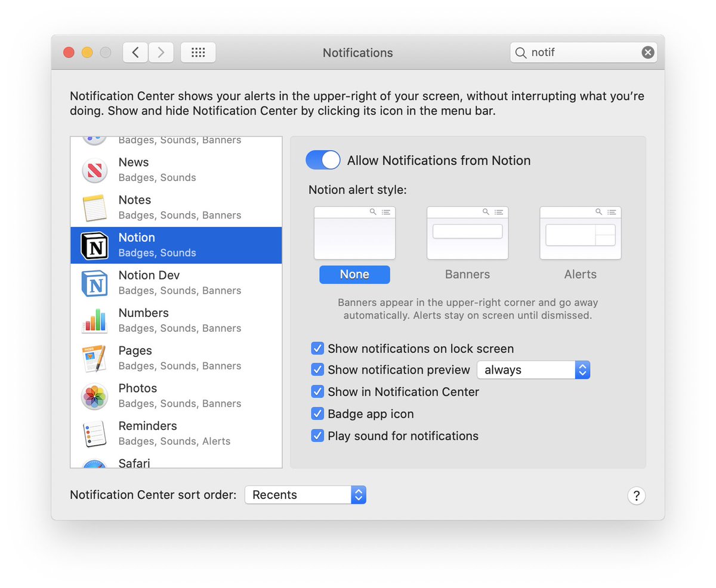Uncheck Play sound for notifications
This screenshot has height=588, width=716.
(317, 436)
